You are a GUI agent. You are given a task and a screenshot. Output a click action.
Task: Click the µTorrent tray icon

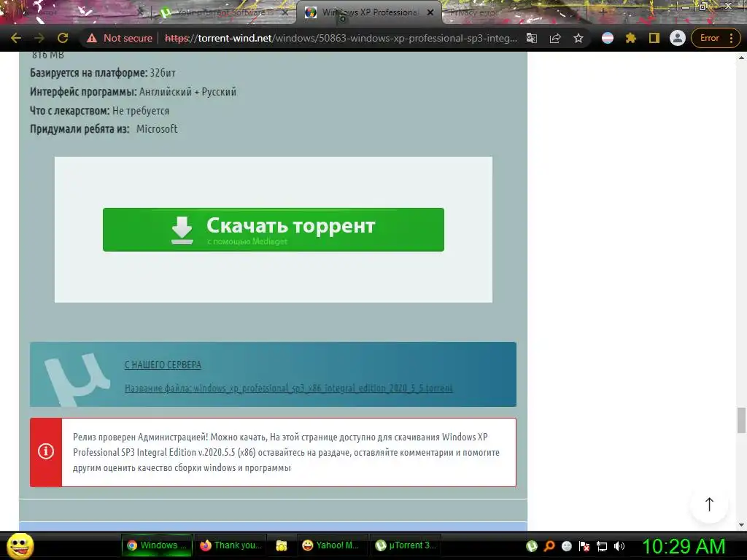tap(532, 546)
